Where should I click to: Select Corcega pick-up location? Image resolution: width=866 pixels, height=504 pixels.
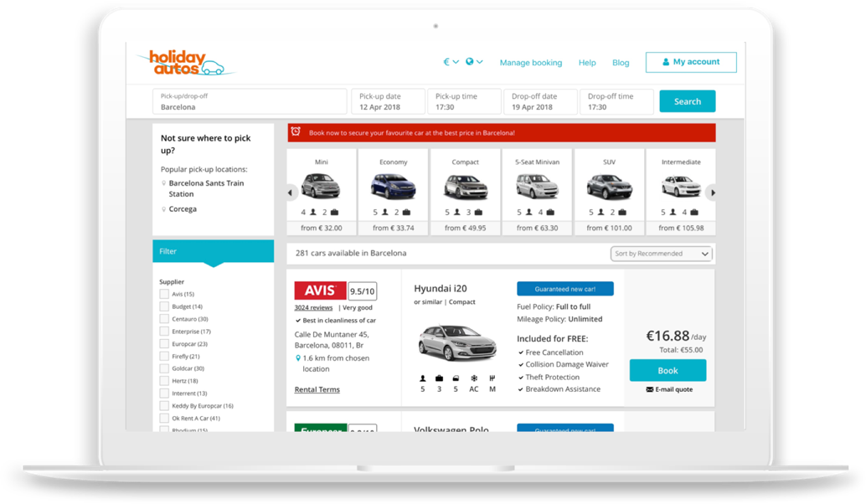pos(183,208)
